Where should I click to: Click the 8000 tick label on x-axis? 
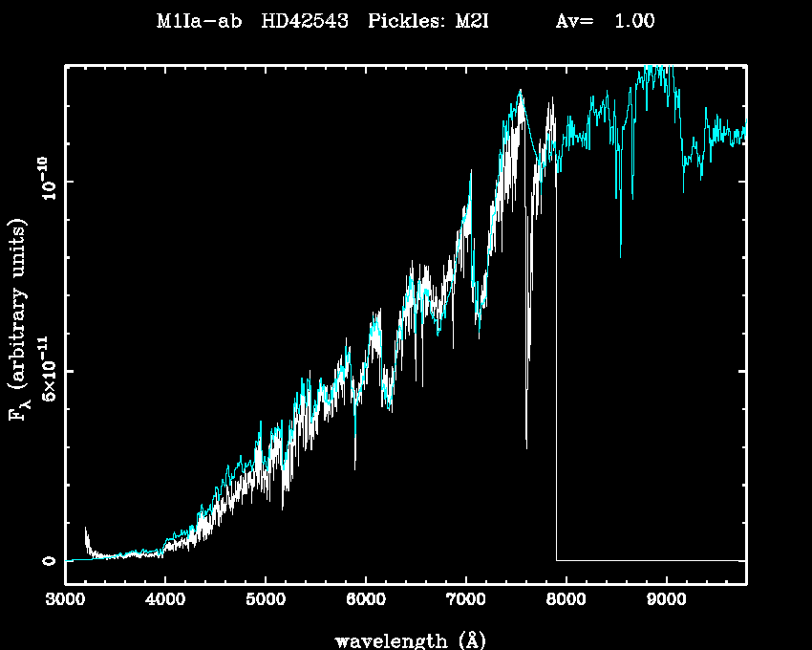(566, 600)
